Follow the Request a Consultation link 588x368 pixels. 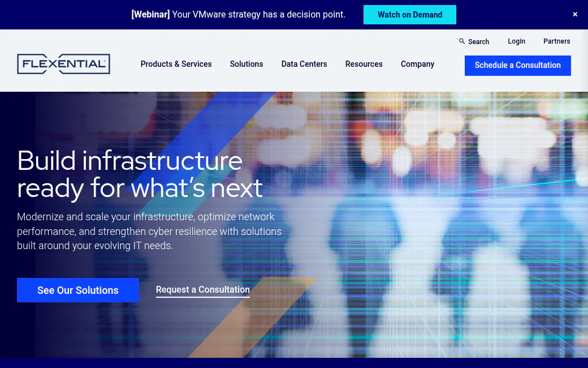203,290
